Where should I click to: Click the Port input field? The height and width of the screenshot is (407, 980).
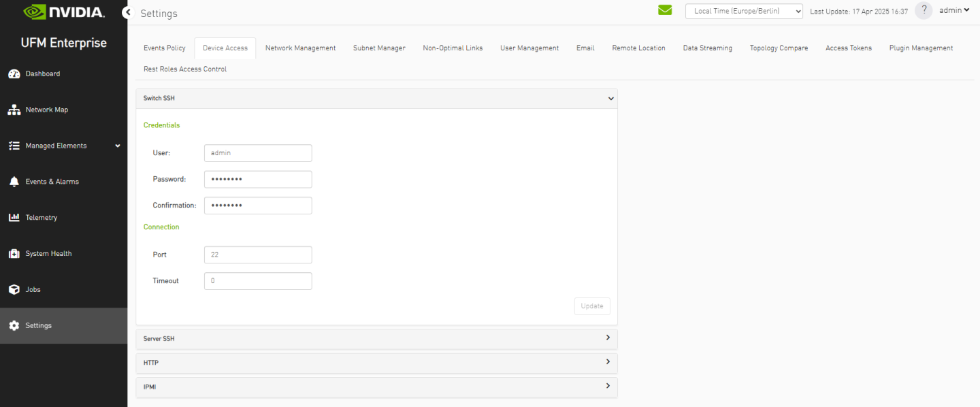tap(258, 255)
